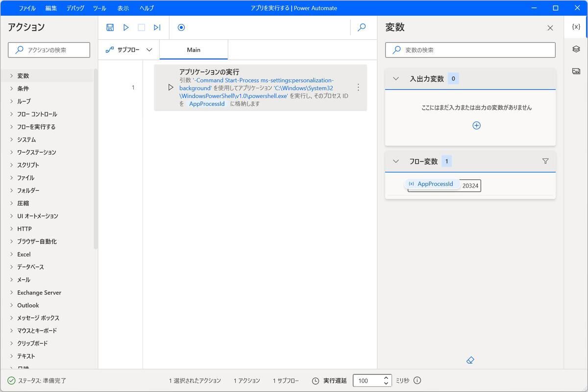Run next action with the step icon

click(x=157, y=27)
